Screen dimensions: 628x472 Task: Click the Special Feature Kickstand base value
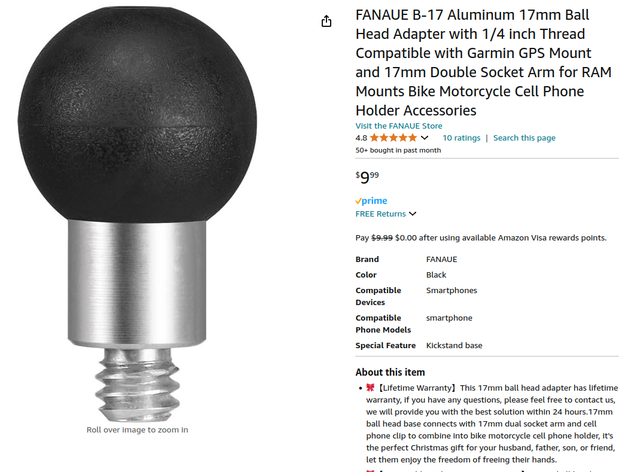(x=454, y=345)
